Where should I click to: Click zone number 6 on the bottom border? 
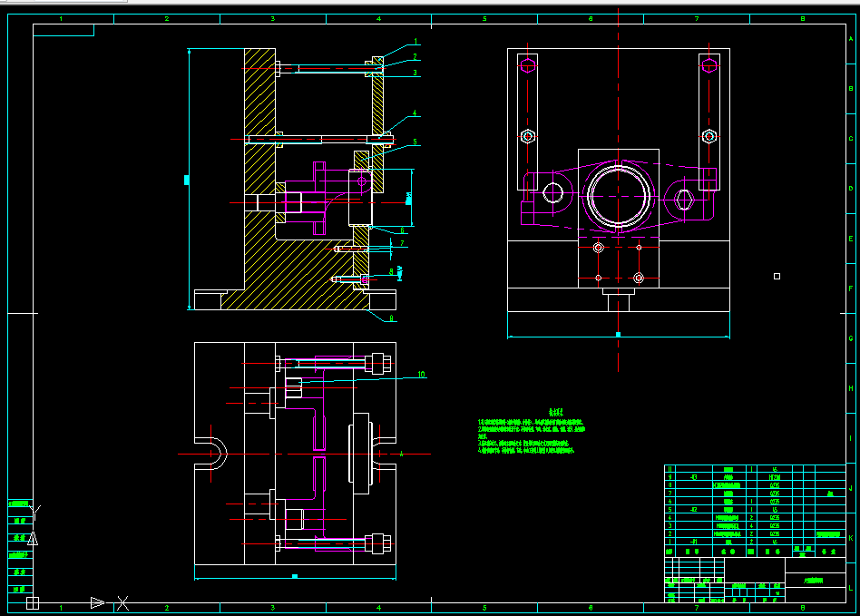pyautogui.click(x=591, y=608)
